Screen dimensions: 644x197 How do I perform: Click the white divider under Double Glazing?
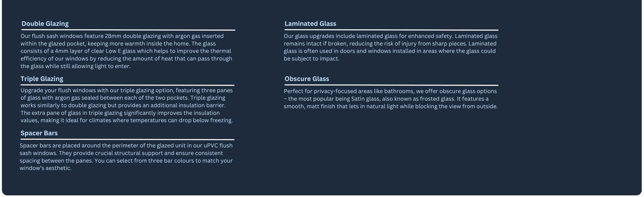click(x=128, y=30)
